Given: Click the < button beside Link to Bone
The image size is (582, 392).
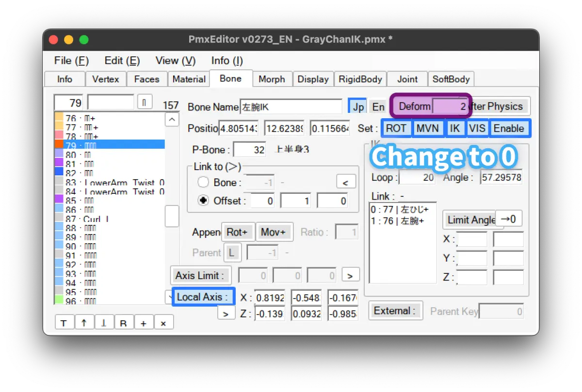Looking at the screenshot, I should 346,182.
